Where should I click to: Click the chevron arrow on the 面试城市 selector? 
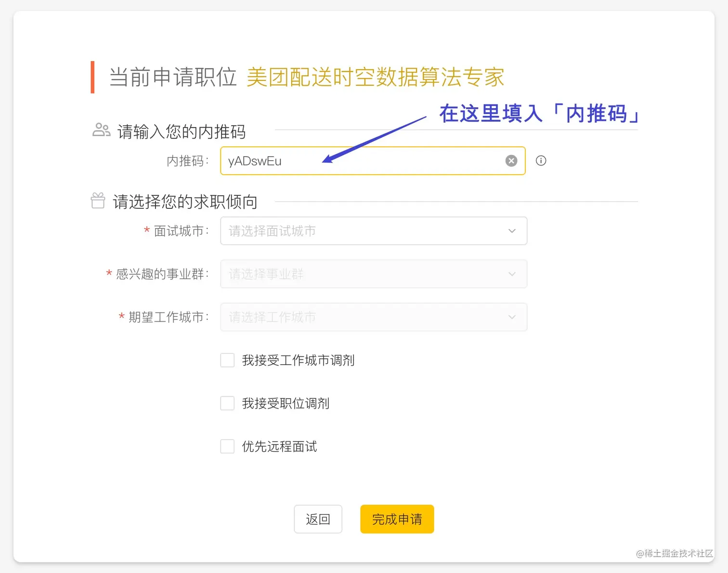point(512,231)
